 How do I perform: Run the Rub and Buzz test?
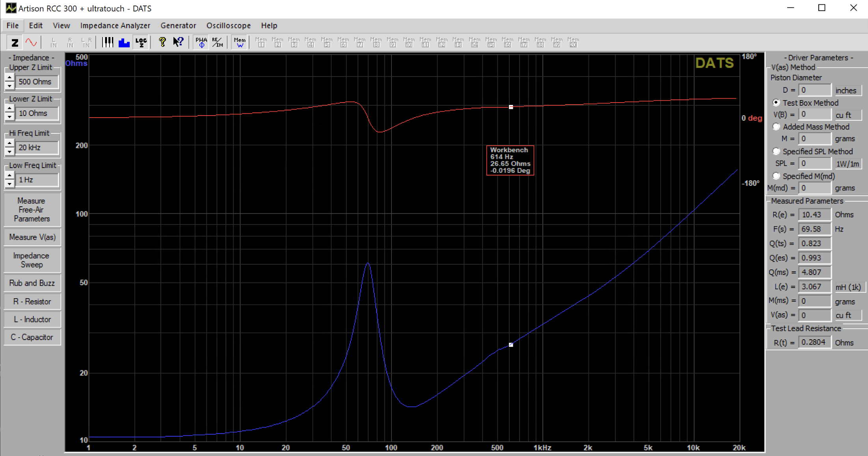pos(32,283)
